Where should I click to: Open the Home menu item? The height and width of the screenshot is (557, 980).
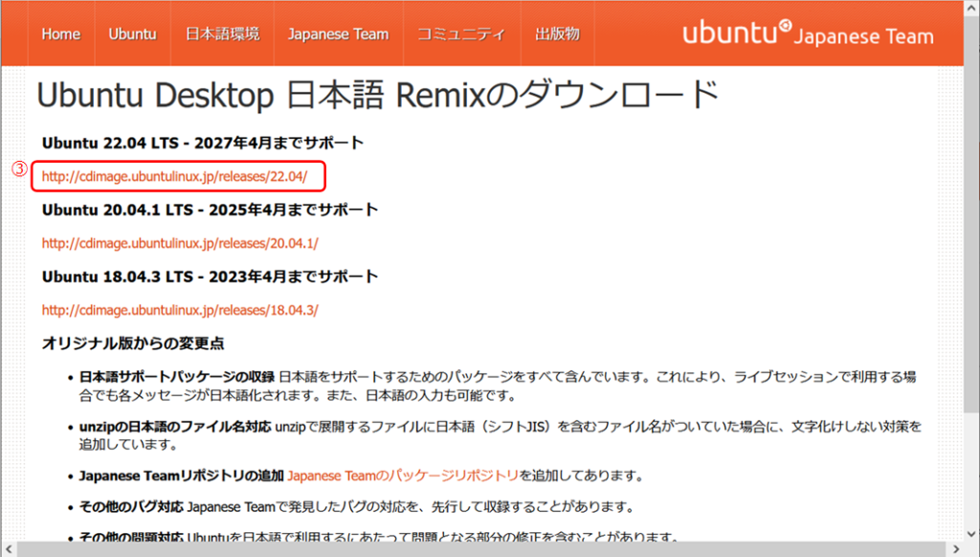tap(61, 34)
